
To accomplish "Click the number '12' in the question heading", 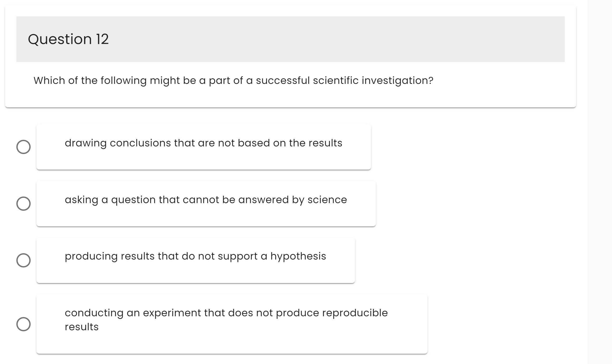I will 102,39.
